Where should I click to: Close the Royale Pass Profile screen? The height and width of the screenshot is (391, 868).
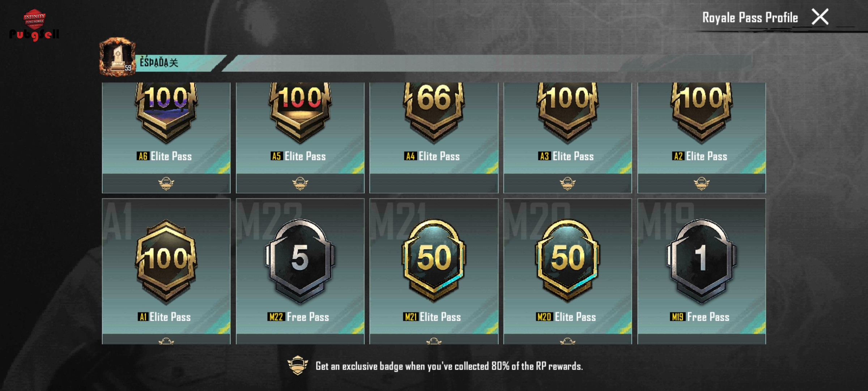820,17
